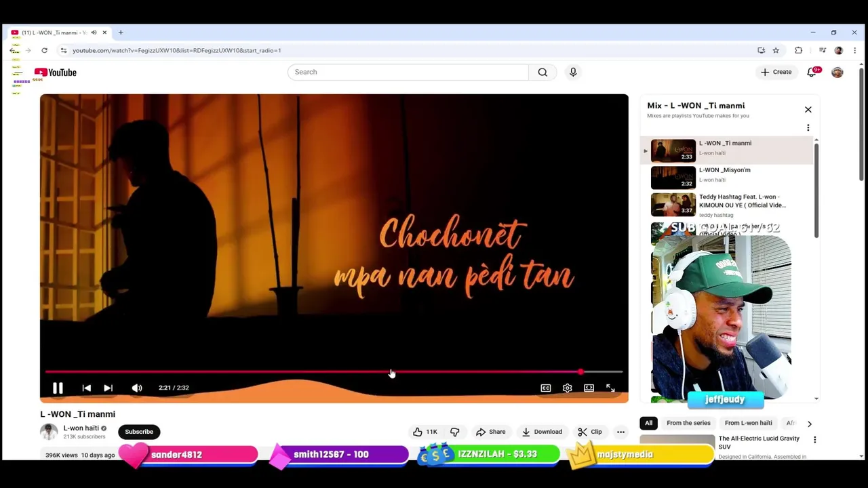
Task: Select the All filter chip
Action: tap(649, 423)
